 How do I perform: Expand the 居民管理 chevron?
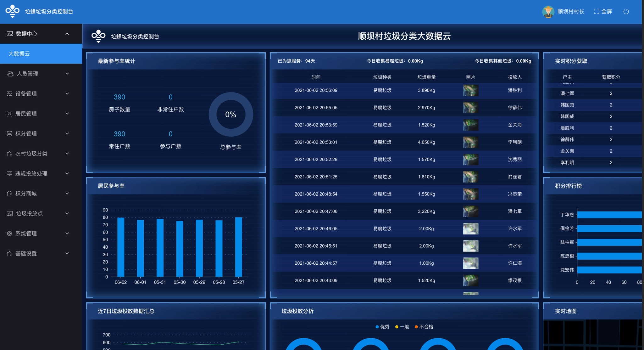[x=67, y=114]
